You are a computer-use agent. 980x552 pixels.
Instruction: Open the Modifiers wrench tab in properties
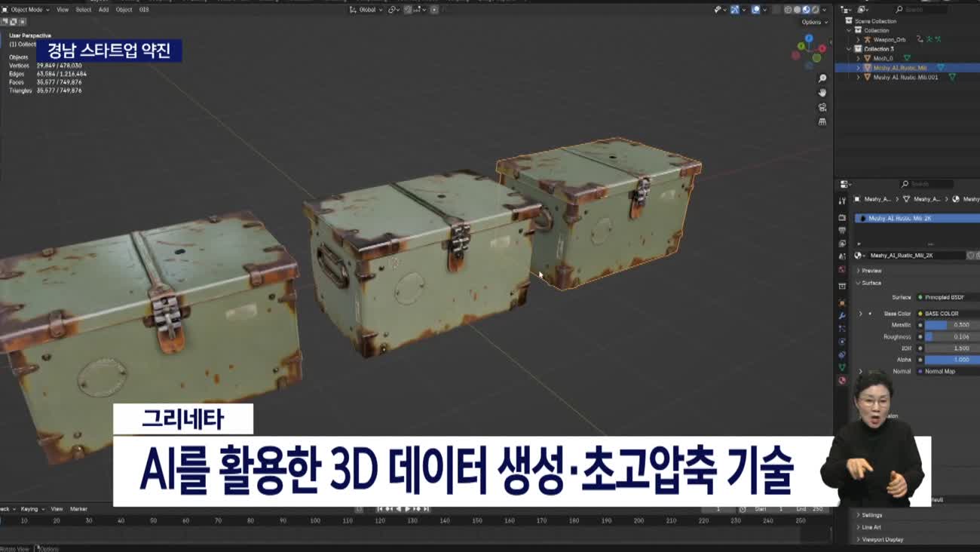point(842,315)
